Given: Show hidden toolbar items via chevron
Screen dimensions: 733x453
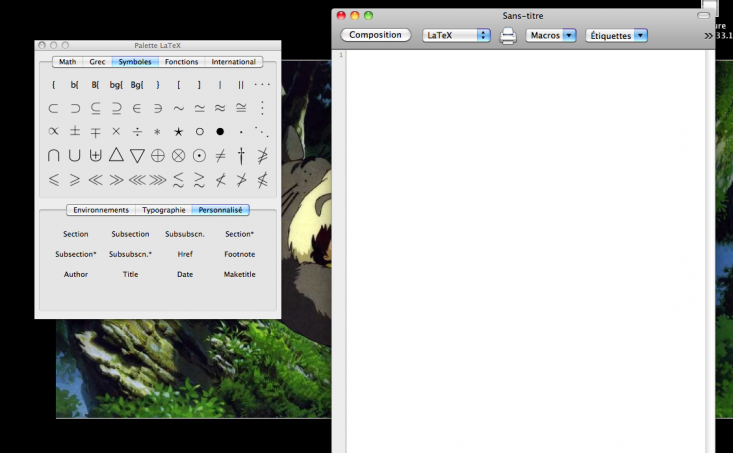Looking at the screenshot, I should tap(708, 36).
